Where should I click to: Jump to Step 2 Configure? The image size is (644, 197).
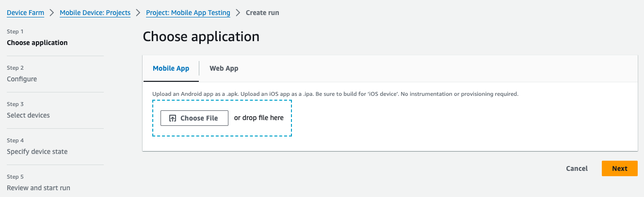click(22, 79)
